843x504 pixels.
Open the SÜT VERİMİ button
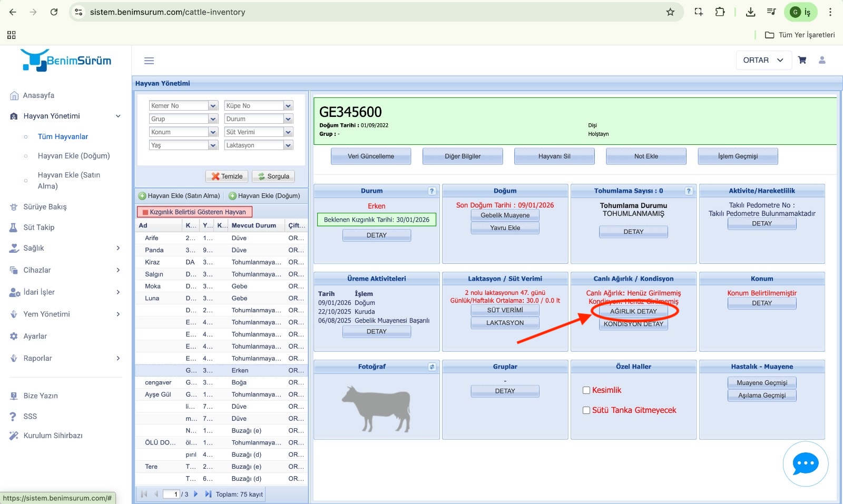[505, 310]
